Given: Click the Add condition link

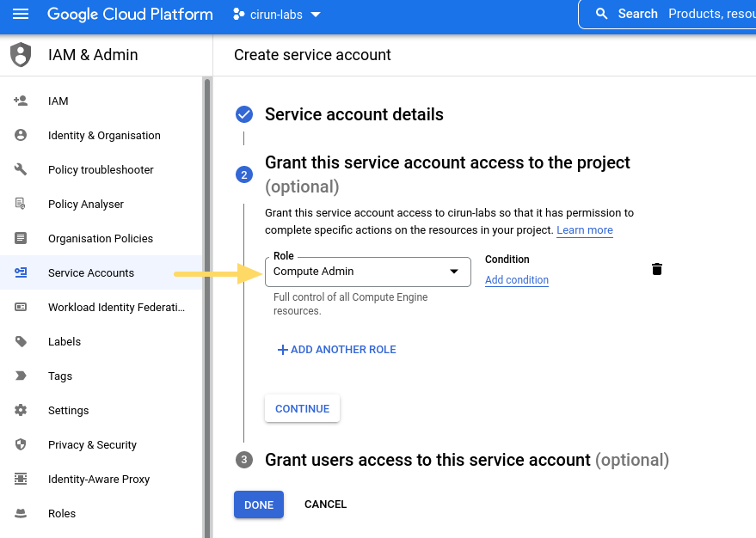Looking at the screenshot, I should click(516, 279).
